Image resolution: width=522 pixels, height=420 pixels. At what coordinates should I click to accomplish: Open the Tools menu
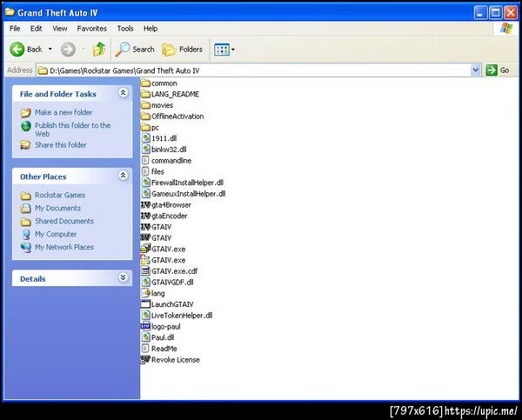coord(125,29)
